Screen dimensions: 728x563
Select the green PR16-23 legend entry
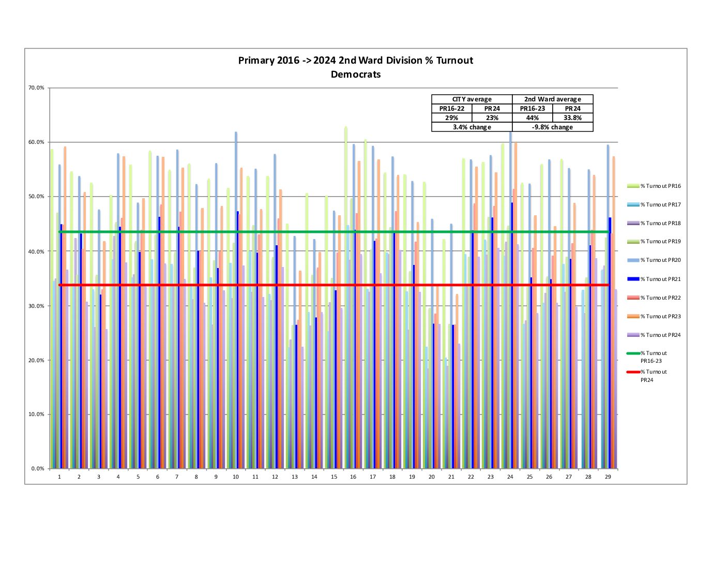647,357
